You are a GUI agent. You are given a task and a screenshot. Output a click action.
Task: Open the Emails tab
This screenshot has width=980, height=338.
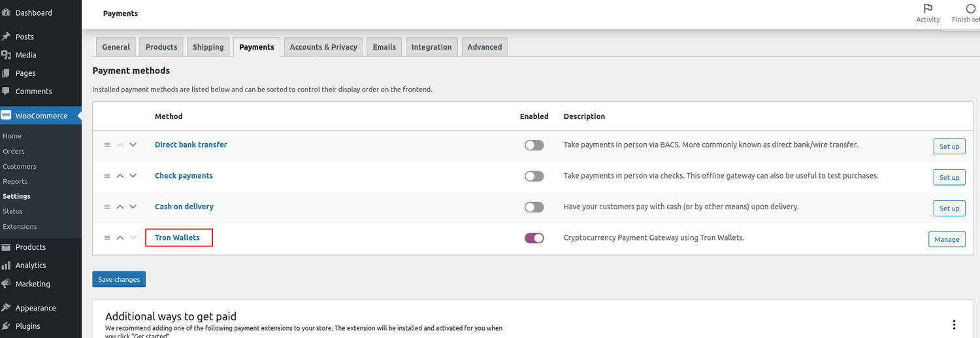pos(384,47)
